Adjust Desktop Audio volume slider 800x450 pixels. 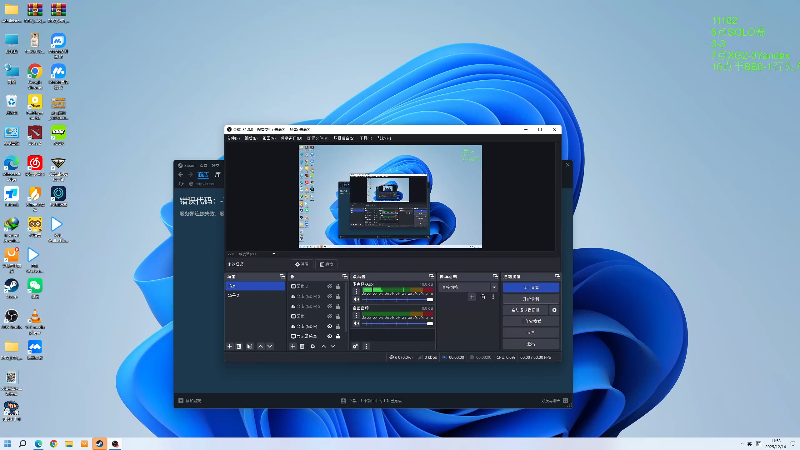click(397, 323)
